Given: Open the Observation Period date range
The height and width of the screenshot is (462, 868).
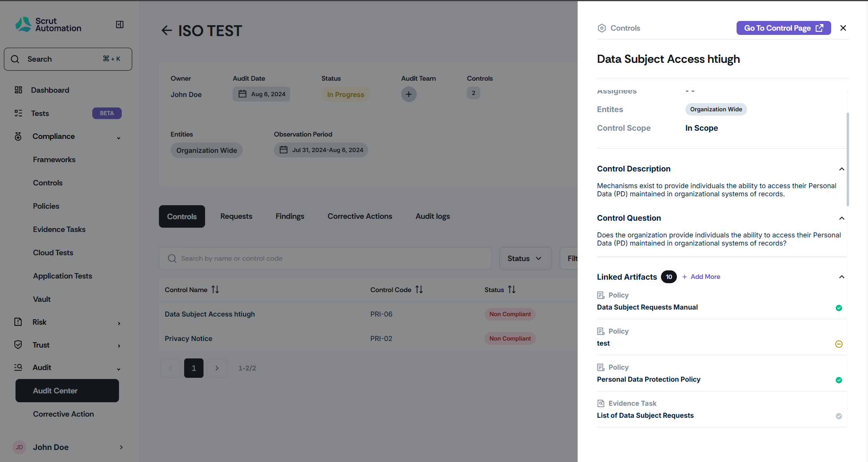Looking at the screenshot, I should point(321,150).
